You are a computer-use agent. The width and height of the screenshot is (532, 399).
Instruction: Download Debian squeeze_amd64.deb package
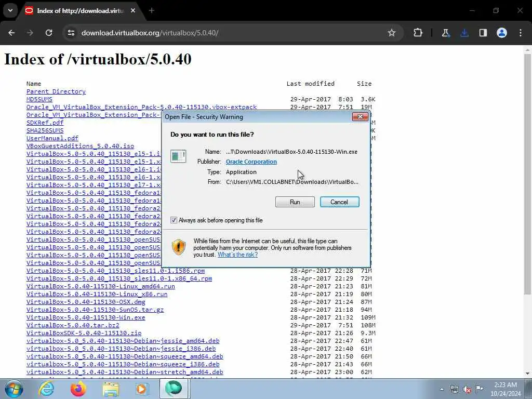(125, 356)
